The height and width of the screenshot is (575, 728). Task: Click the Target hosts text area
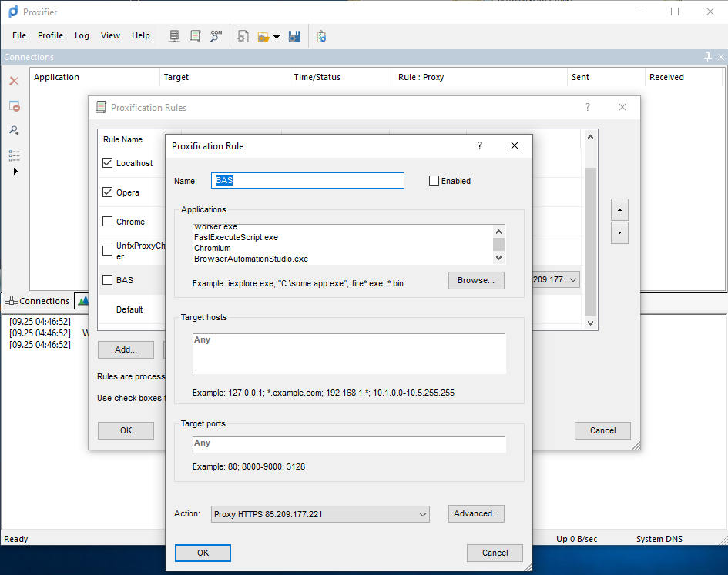coord(349,353)
